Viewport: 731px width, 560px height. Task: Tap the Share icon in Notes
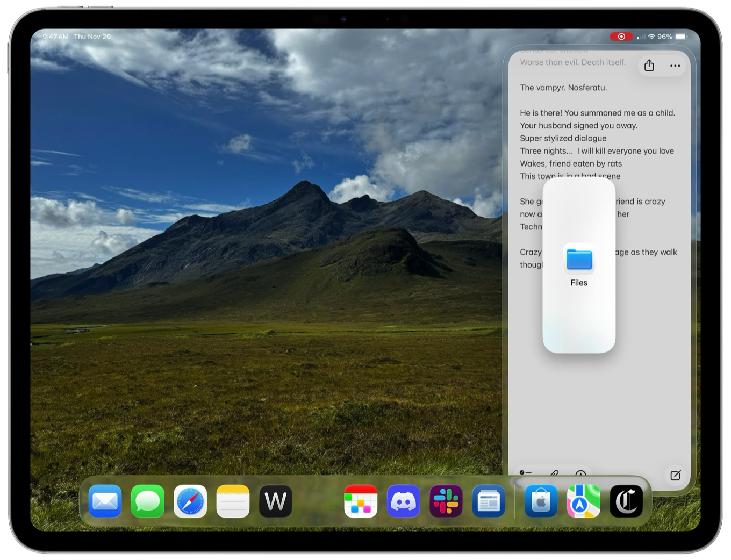tap(649, 66)
